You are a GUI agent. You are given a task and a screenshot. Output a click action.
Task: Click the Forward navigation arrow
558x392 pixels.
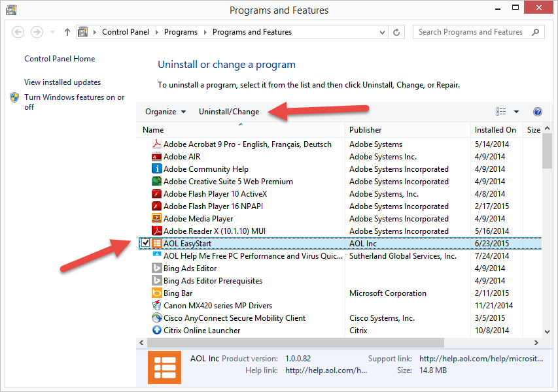click(x=37, y=33)
